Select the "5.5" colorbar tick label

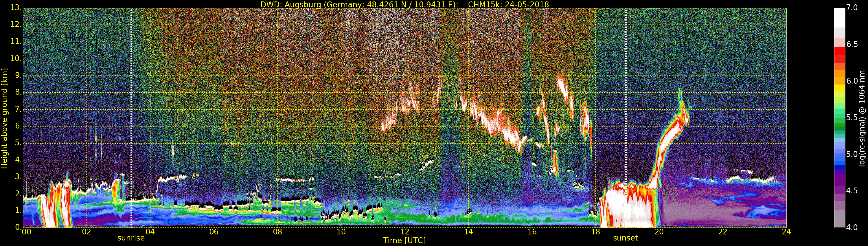click(852, 117)
